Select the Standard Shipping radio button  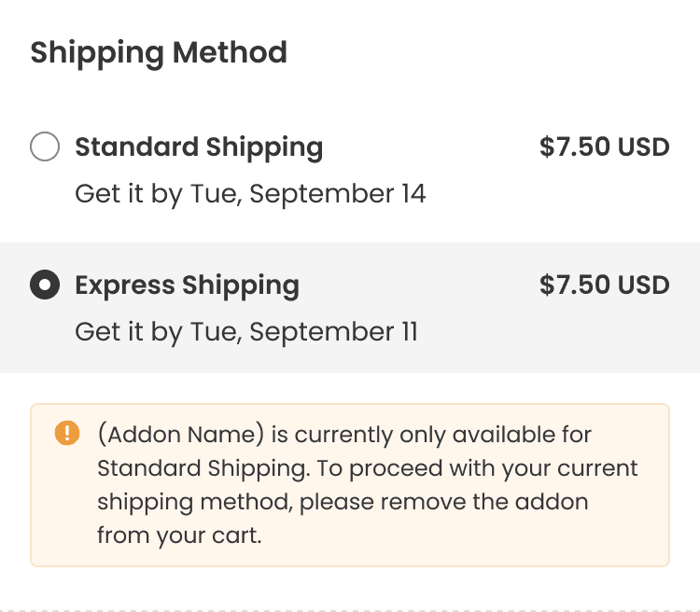[x=45, y=147]
